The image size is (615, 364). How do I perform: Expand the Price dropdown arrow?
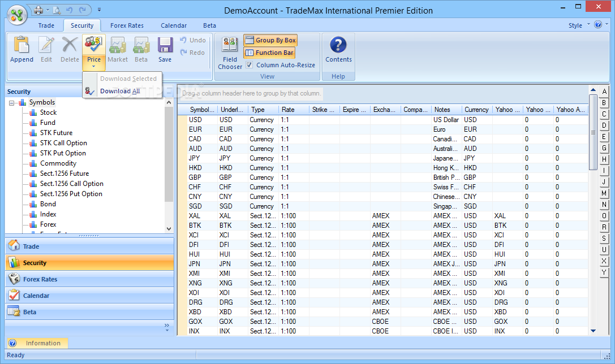click(x=94, y=67)
